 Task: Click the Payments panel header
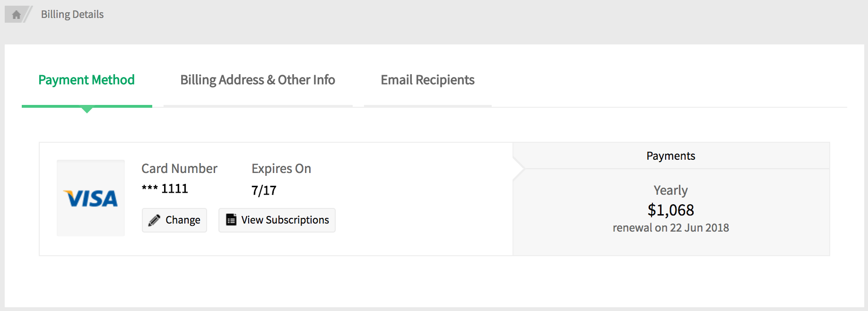coord(670,156)
